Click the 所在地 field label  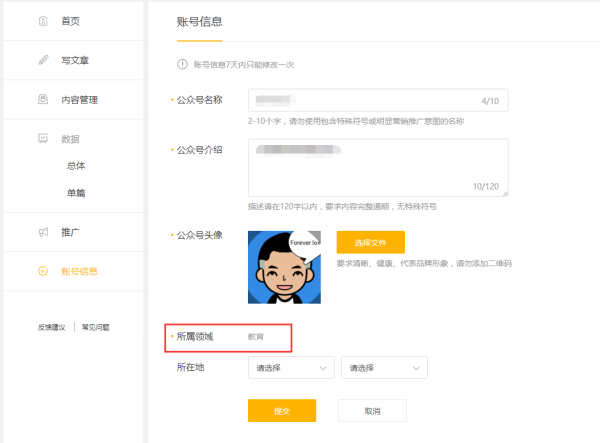pyautogui.click(x=190, y=367)
